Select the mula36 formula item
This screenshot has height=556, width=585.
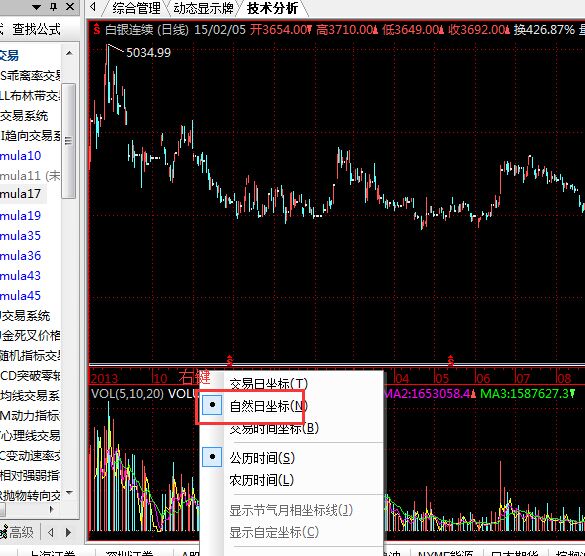click(21, 256)
